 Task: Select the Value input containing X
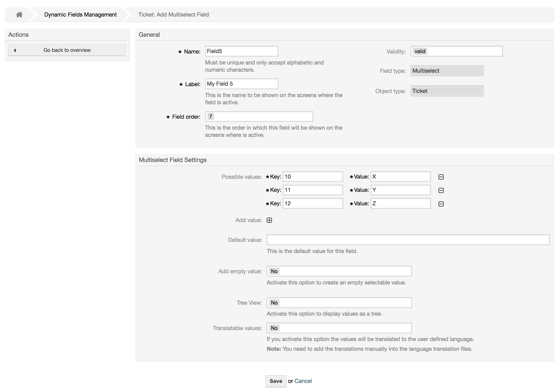[400, 177]
